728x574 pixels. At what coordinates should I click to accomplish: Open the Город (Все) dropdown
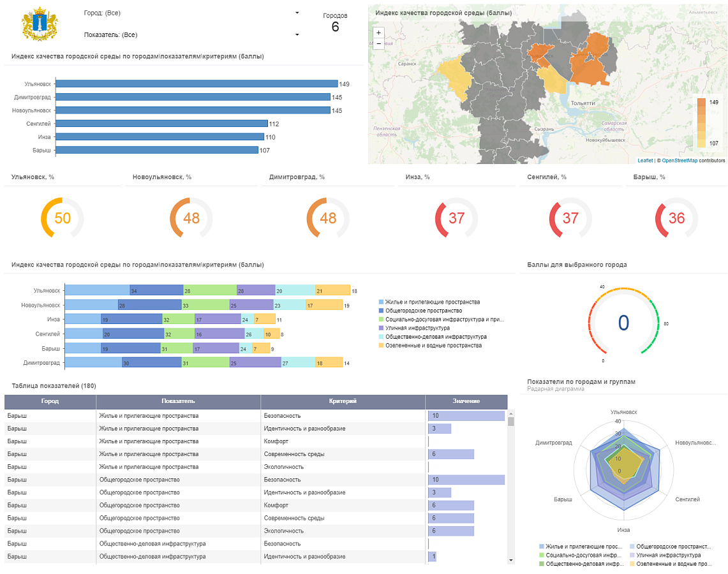[191, 13]
